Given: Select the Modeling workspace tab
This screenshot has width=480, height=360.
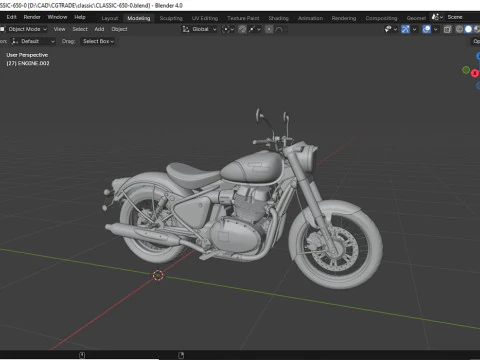Looking at the screenshot, I should pos(139,18).
